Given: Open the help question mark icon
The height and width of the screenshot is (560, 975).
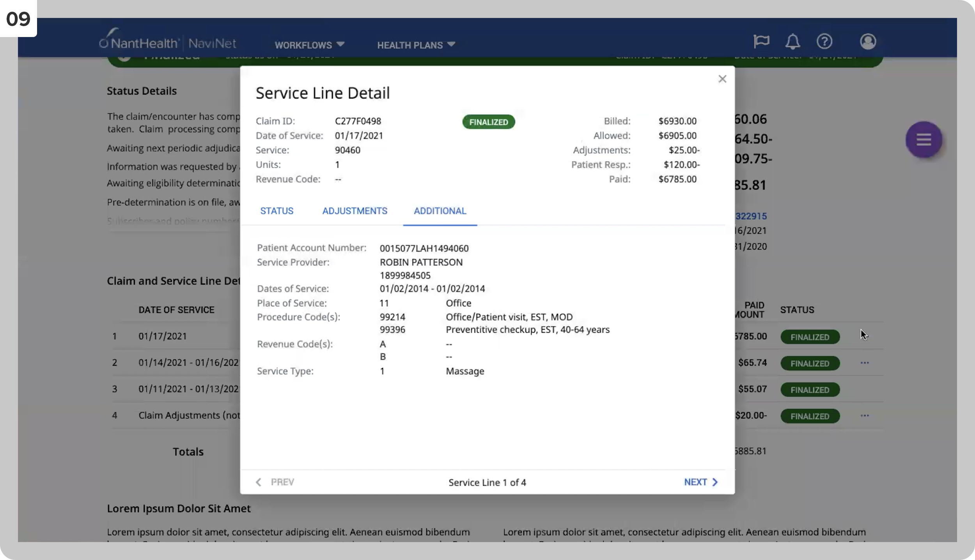Looking at the screenshot, I should (824, 41).
